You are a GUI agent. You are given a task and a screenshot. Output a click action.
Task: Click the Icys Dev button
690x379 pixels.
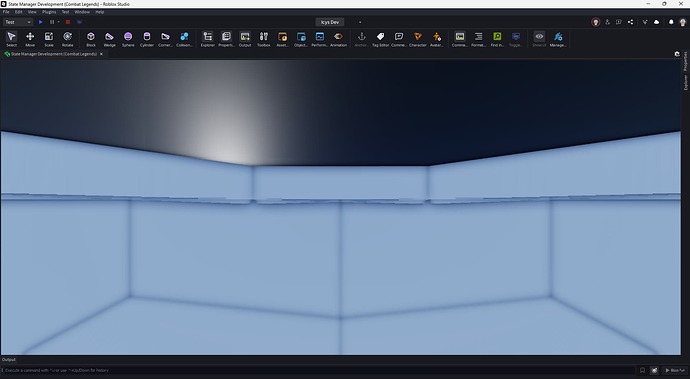(330, 22)
